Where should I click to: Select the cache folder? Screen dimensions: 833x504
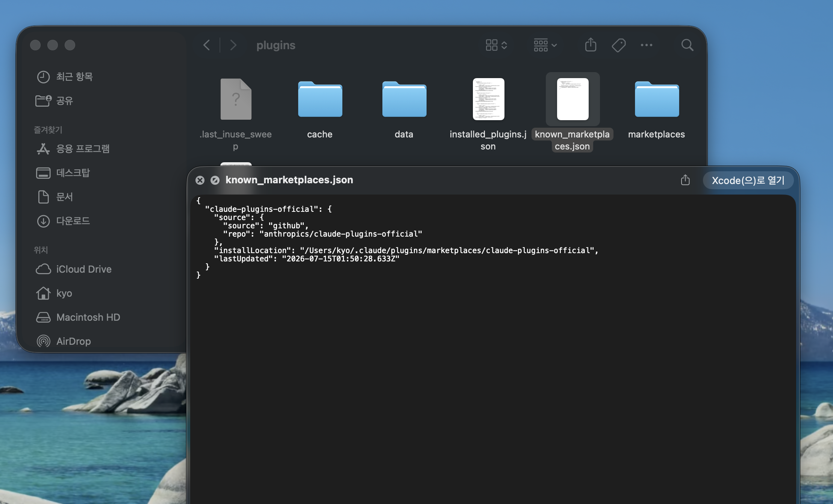click(x=320, y=99)
